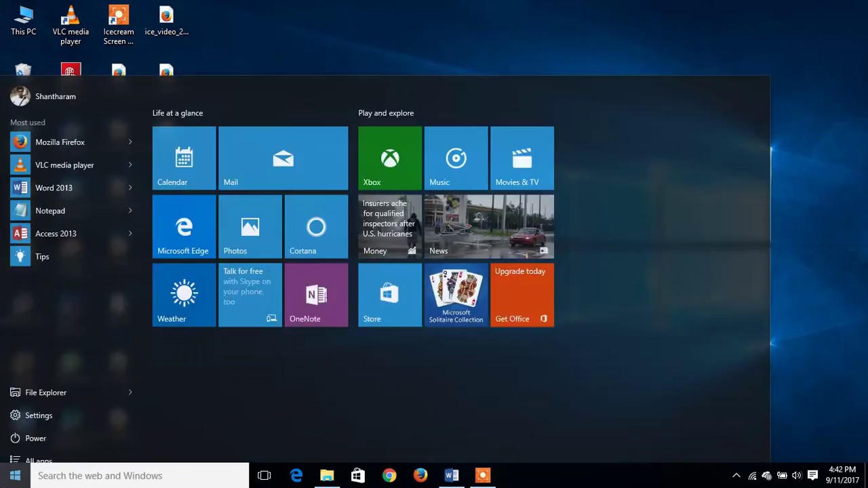
Task: Show hidden system tray icons
Action: point(736,476)
